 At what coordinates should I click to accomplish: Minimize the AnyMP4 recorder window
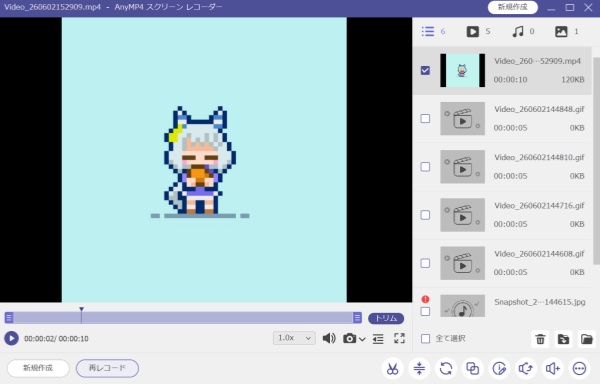coord(551,8)
